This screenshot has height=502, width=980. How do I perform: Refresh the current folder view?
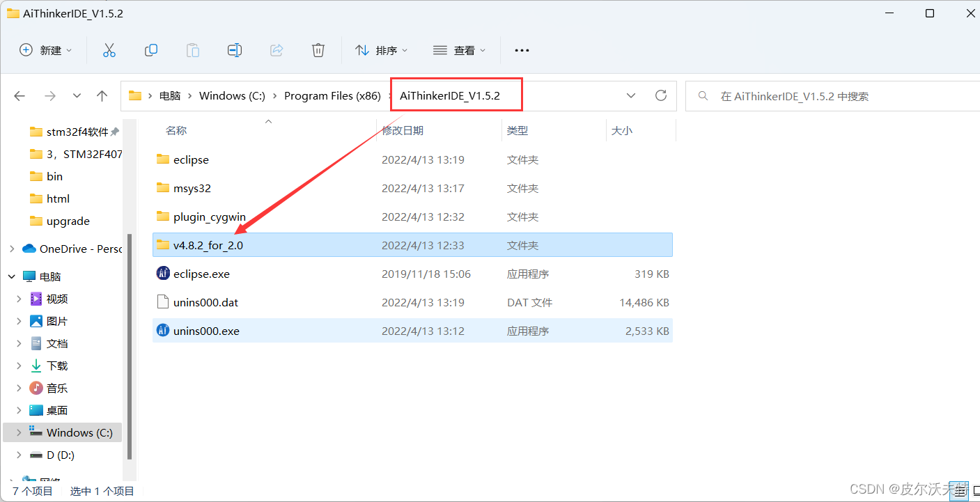tap(661, 95)
